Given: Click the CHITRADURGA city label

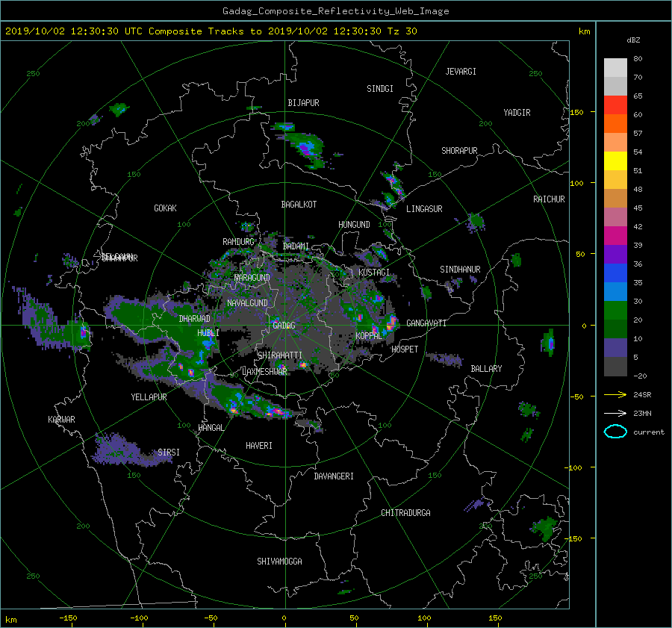Looking at the screenshot, I should [405, 512].
